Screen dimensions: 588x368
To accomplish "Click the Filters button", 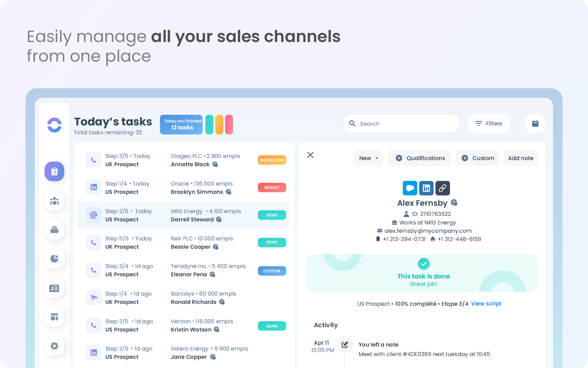I will pyautogui.click(x=488, y=124).
